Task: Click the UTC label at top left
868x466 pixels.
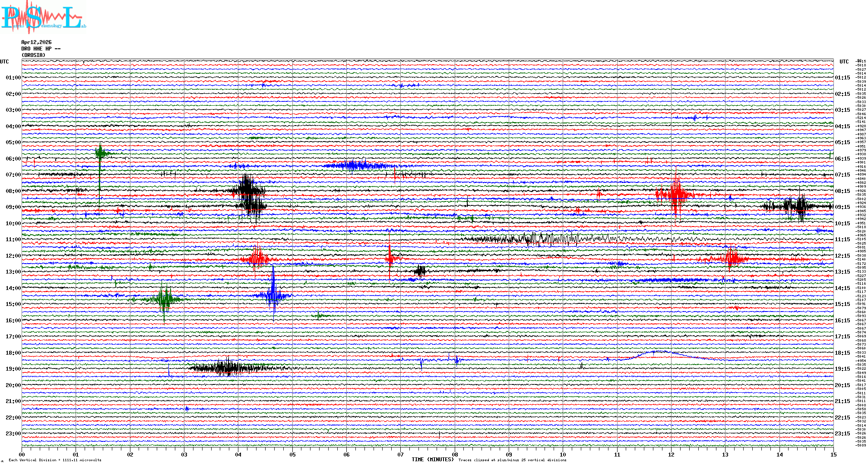Action: [x=4, y=62]
